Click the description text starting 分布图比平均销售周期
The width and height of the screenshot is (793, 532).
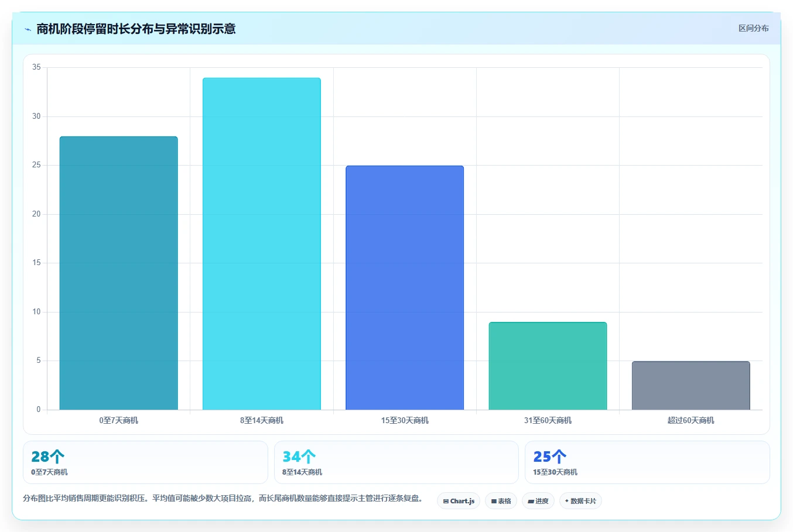(x=223, y=498)
